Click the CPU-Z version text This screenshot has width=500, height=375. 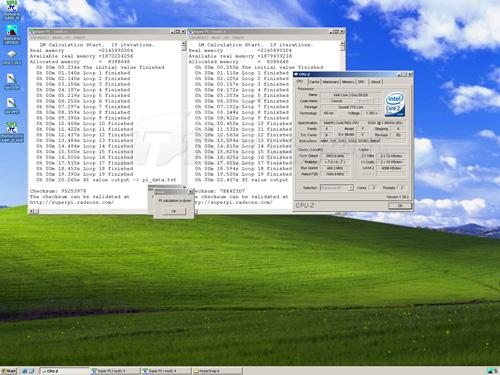(x=397, y=197)
